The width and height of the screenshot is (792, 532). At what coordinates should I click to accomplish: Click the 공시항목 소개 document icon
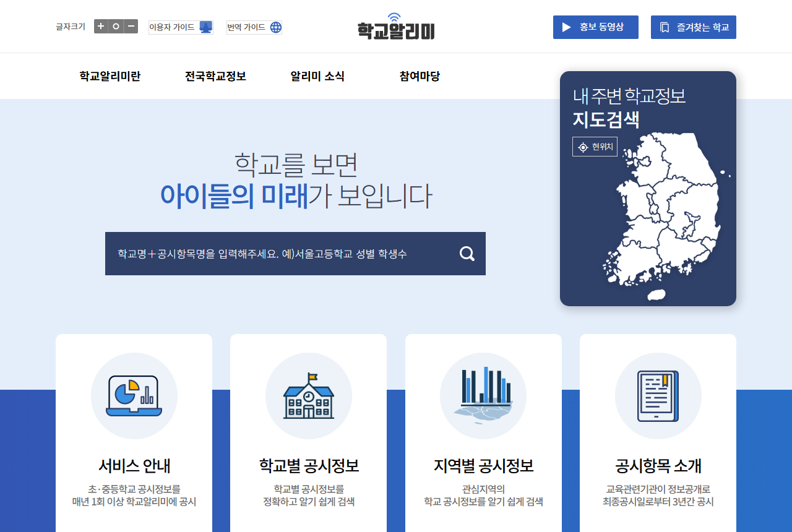point(658,396)
